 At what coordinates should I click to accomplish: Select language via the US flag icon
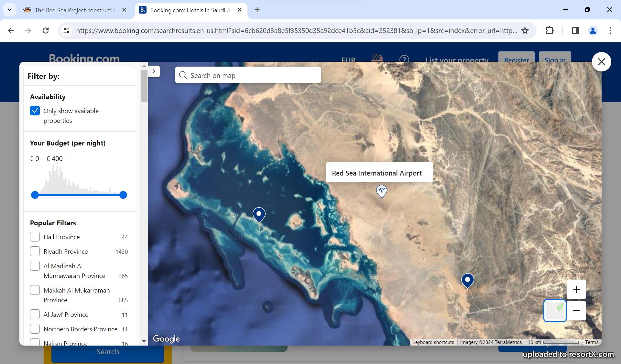coord(377,58)
